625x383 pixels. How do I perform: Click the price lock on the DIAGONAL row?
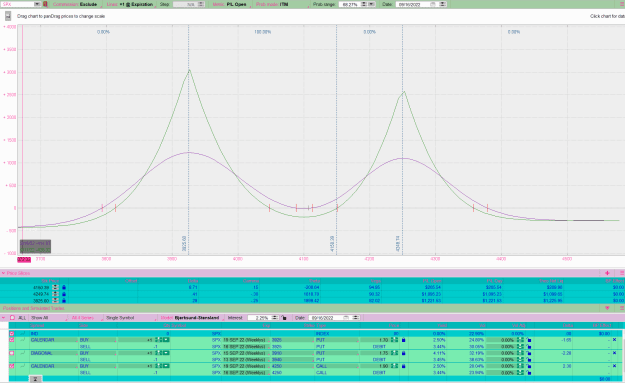click(x=403, y=353)
